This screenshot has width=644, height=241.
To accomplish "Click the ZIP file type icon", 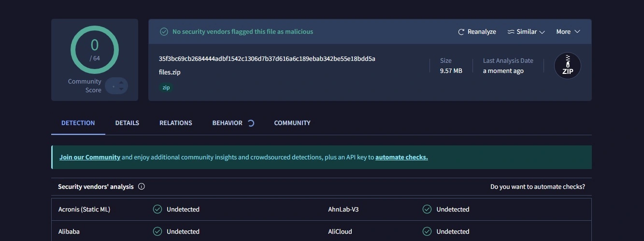I will [x=567, y=66].
